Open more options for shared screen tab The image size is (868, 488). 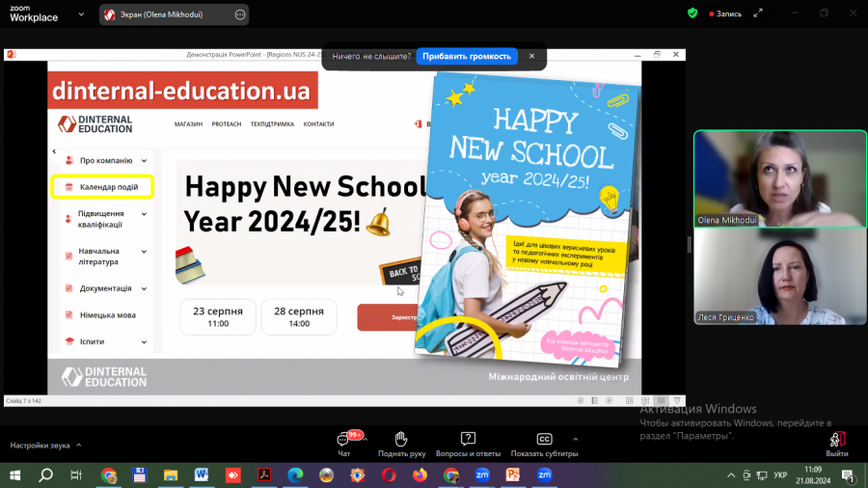point(240,14)
